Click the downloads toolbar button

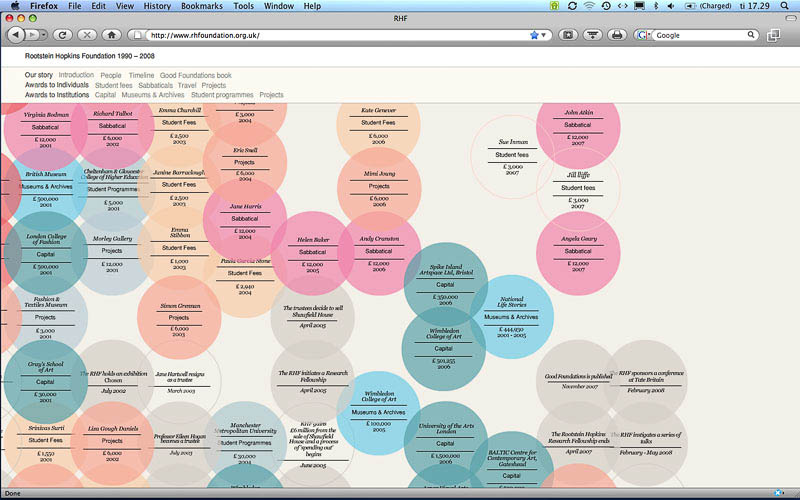coord(592,35)
